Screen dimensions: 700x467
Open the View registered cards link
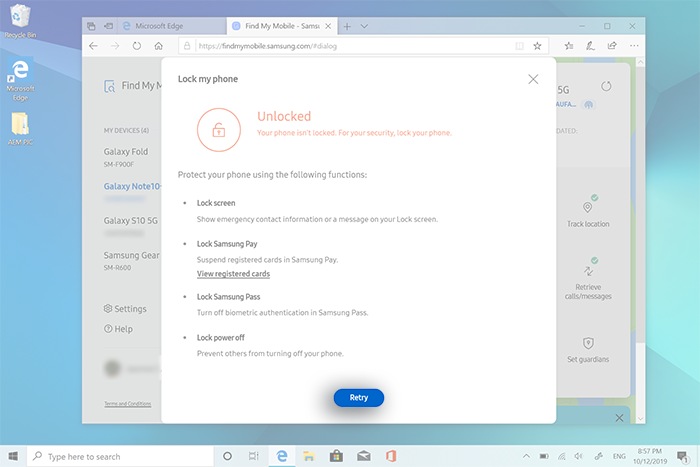pyautogui.click(x=233, y=274)
